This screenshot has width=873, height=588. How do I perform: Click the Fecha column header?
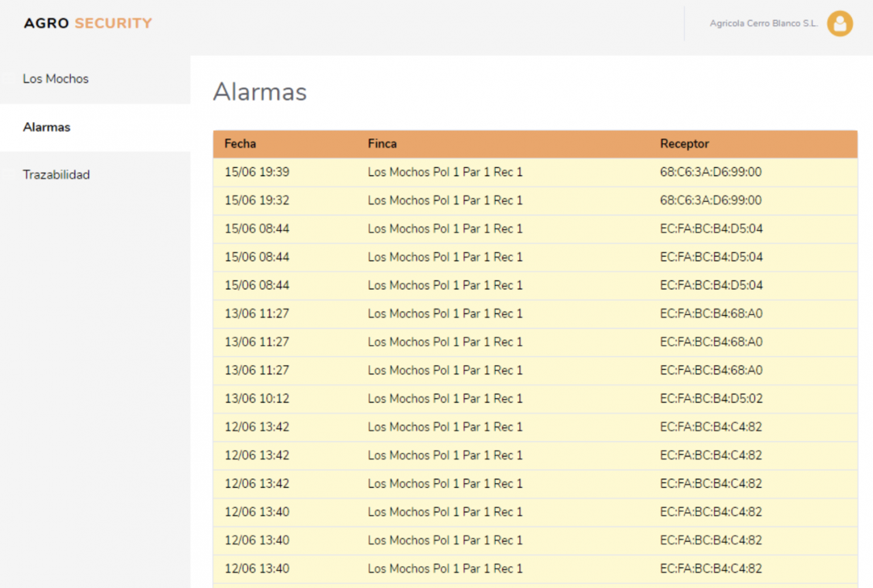pos(240,144)
